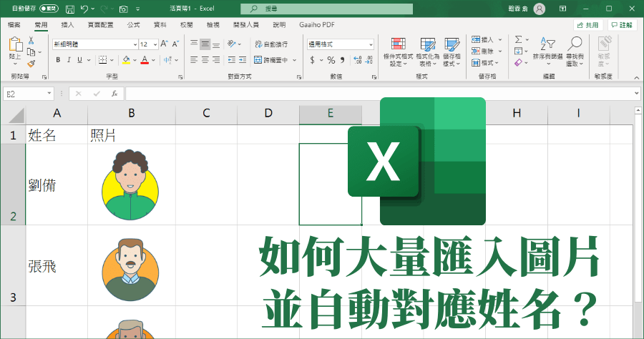644x339 pixels.
Task: Apply Comma style format
Action: pyautogui.click(x=342, y=60)
